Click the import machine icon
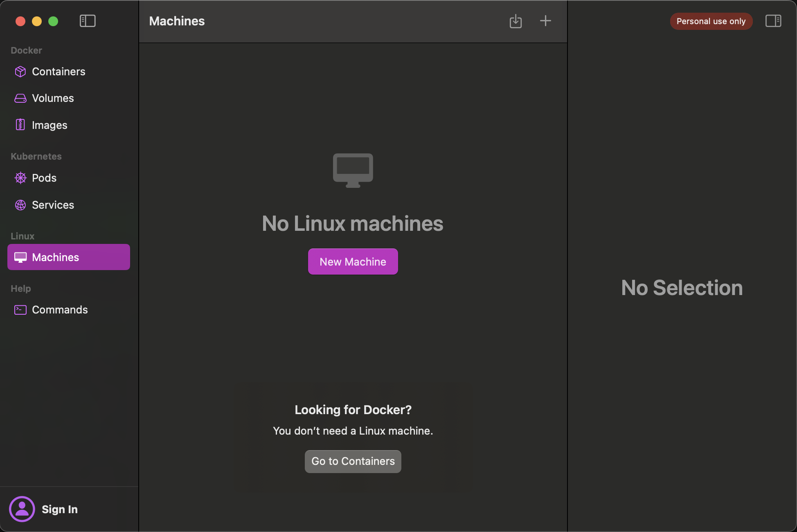The width and height of the screenshot is (797, 532). (x=516, y=21)
